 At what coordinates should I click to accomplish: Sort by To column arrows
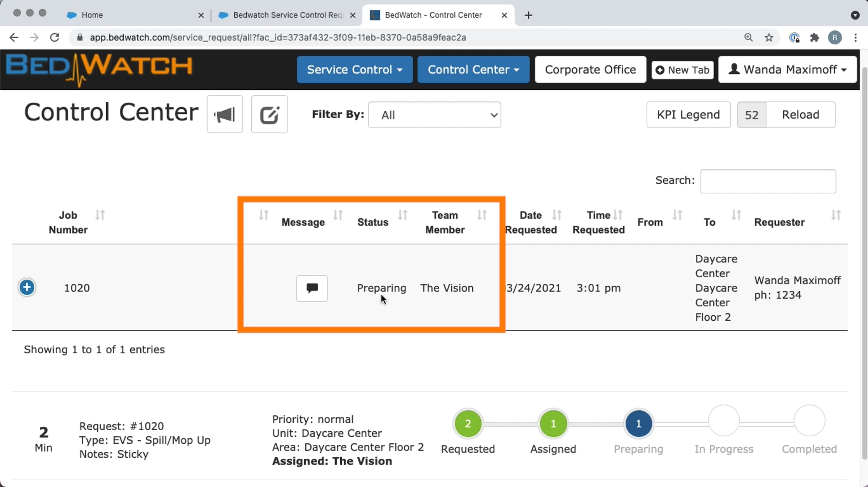coord(736,215)
